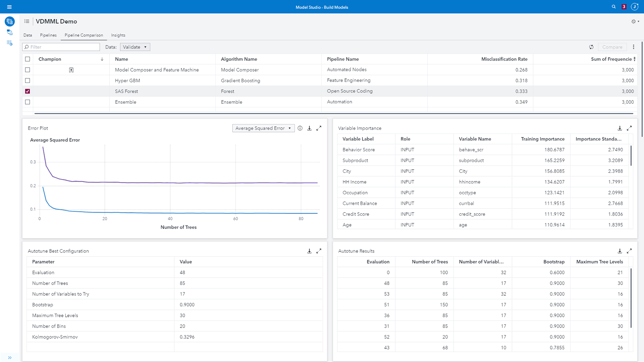Sort by the Champion column arrow
The width and height of the screenshot is (644, 362).
[x=102, y=59]
